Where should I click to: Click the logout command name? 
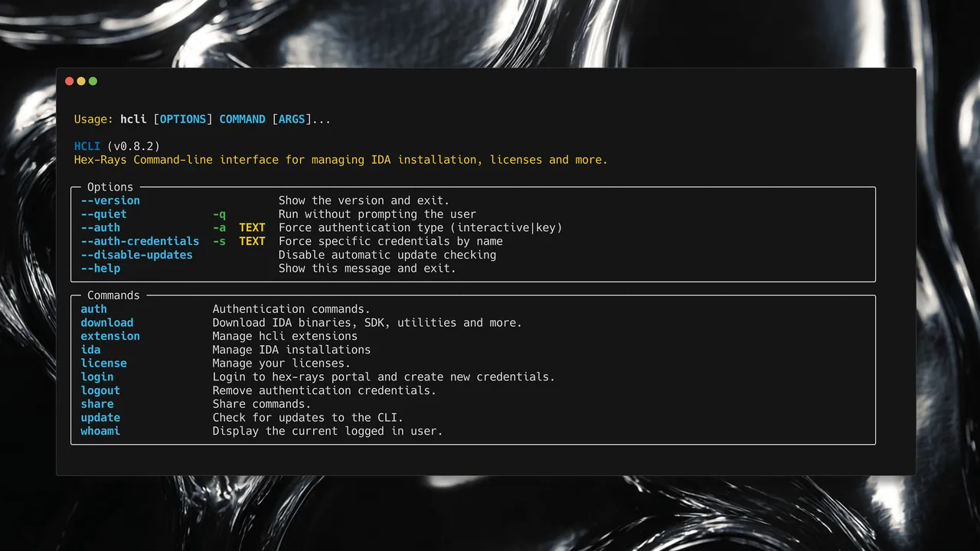point(100,390)
